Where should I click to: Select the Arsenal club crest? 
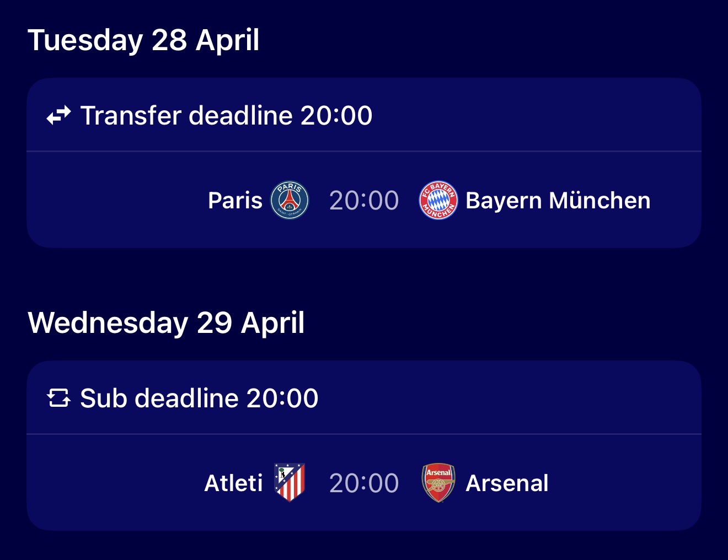click(x=438, y=483)
